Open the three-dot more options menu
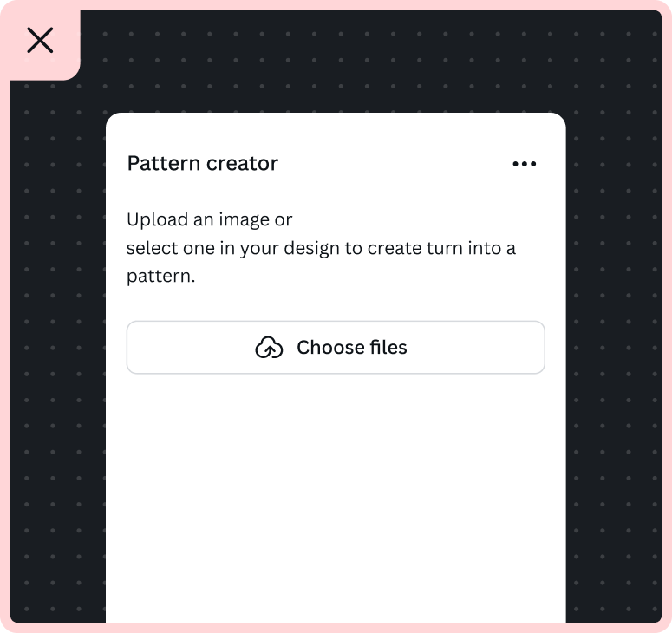The height and width of the screenshot is (633, 672). tap(524, 164)
